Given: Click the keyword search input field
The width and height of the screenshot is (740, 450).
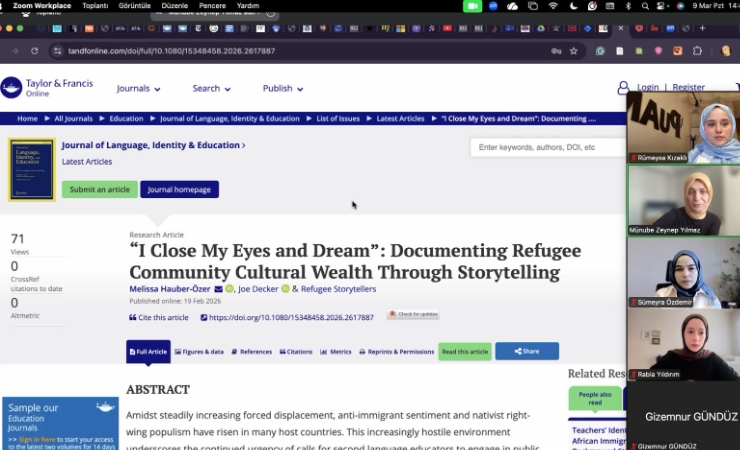Looking at the screenshot, I should coord(545,147).
